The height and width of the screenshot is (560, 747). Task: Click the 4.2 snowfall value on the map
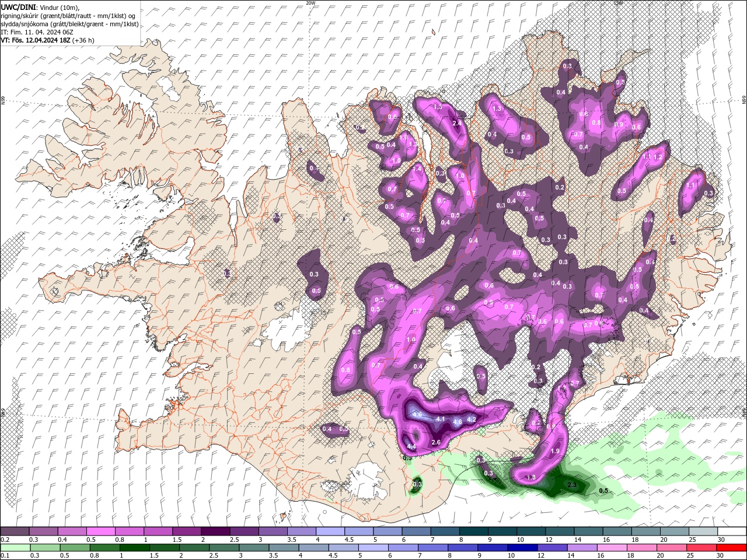[472, 419]
